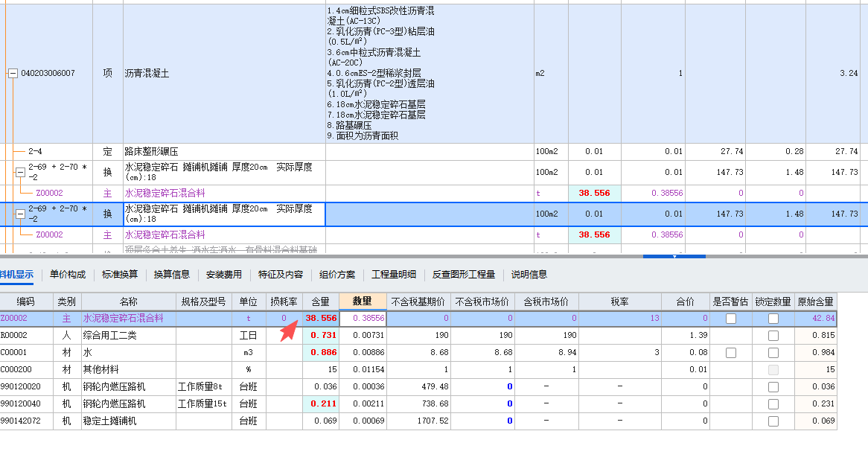Click the 0.886 content value cell
Viewport: 868px width, 466px height.
pyautogui.click(x=321, y=353)
